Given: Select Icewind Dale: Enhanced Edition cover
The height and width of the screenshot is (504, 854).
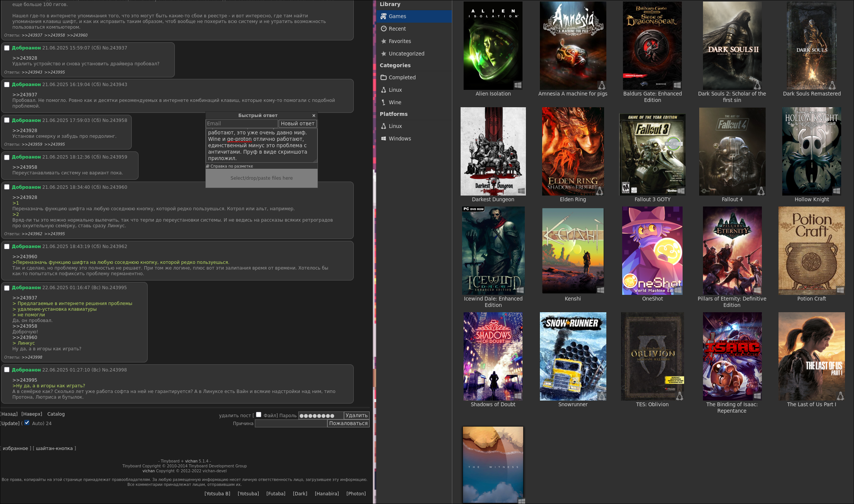Looking at the screenshot, I should 493,251.
